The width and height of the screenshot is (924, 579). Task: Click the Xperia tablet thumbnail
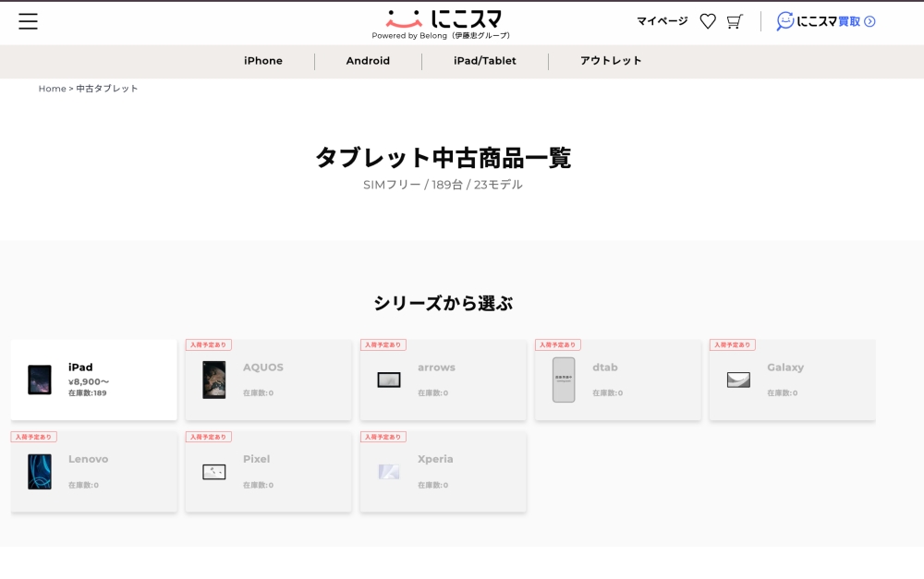coord(389,471)
